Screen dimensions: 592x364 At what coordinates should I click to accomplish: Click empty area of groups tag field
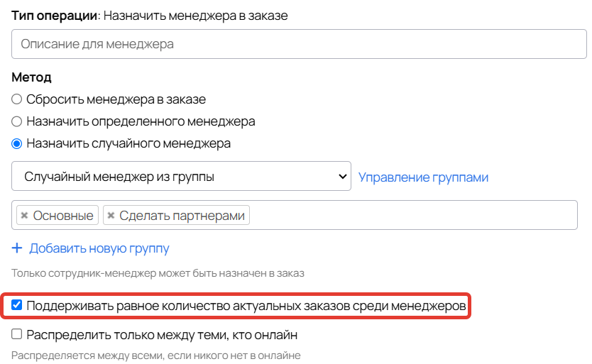coord(412,215)
